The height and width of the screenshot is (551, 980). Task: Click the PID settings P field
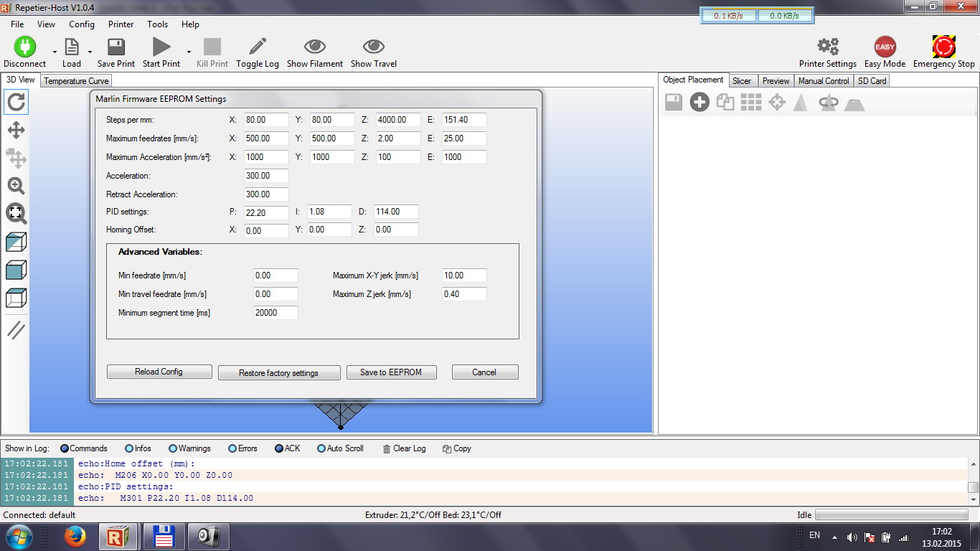click(x=266, y=212)
